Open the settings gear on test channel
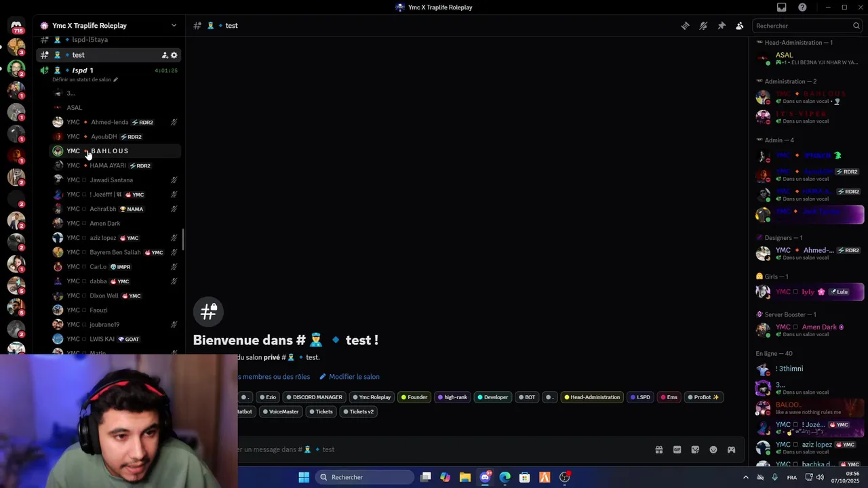Image resolution: width=868 pixels, height=488 pixels. click(x=174, y=55)
